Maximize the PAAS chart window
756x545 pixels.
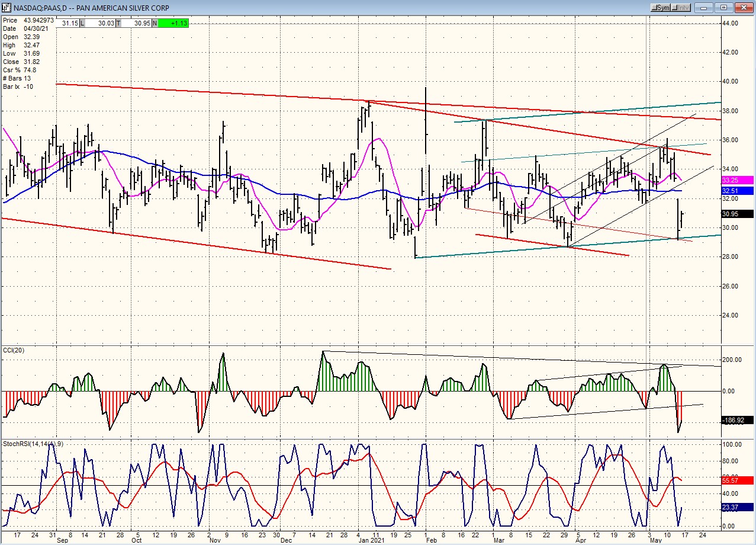coord(723,7)
